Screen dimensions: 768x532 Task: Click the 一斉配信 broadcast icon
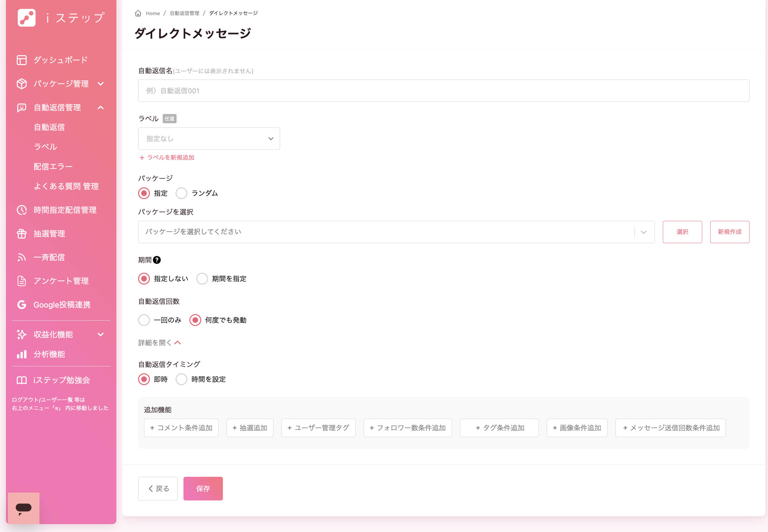click(22, 257)
